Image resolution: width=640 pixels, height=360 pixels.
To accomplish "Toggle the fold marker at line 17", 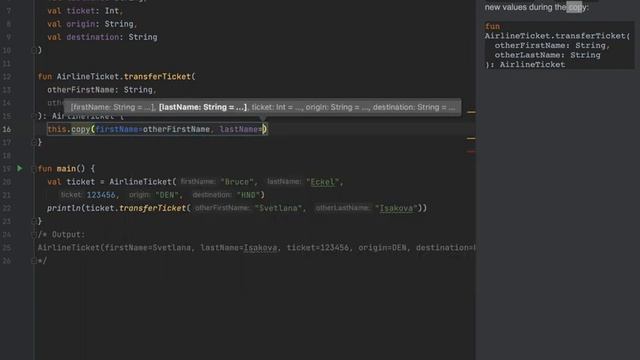I will [x=34, y=142].
